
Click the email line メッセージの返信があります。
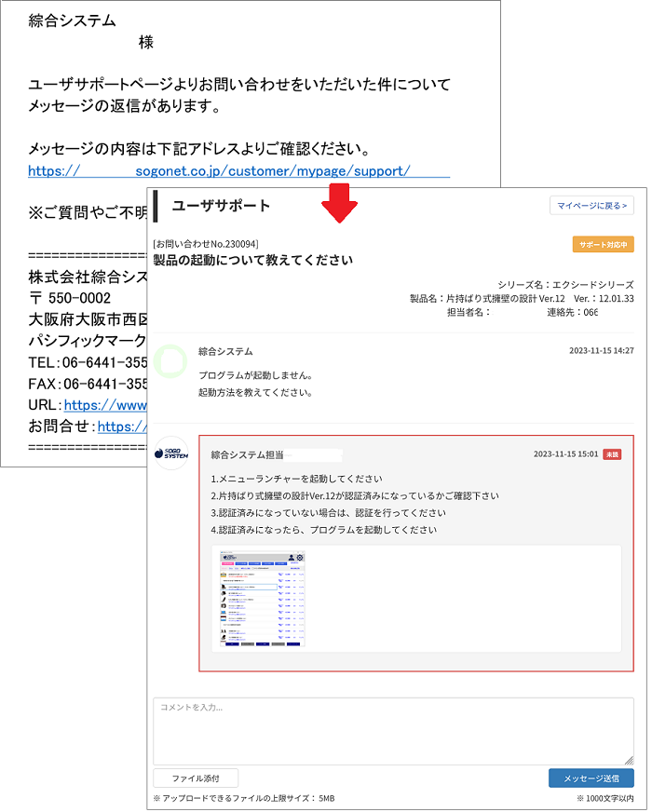click(x=125, y=105)
